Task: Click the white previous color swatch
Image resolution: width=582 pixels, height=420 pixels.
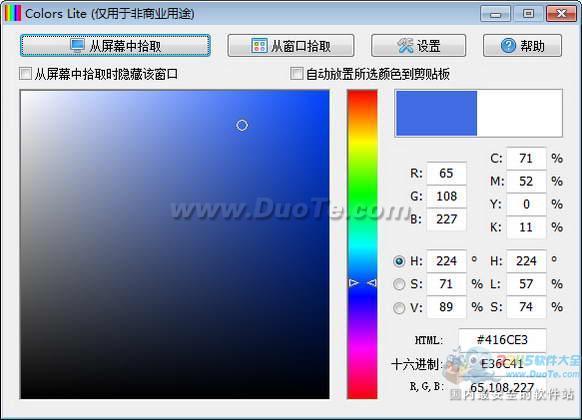Action: click(x=519, y=113)
